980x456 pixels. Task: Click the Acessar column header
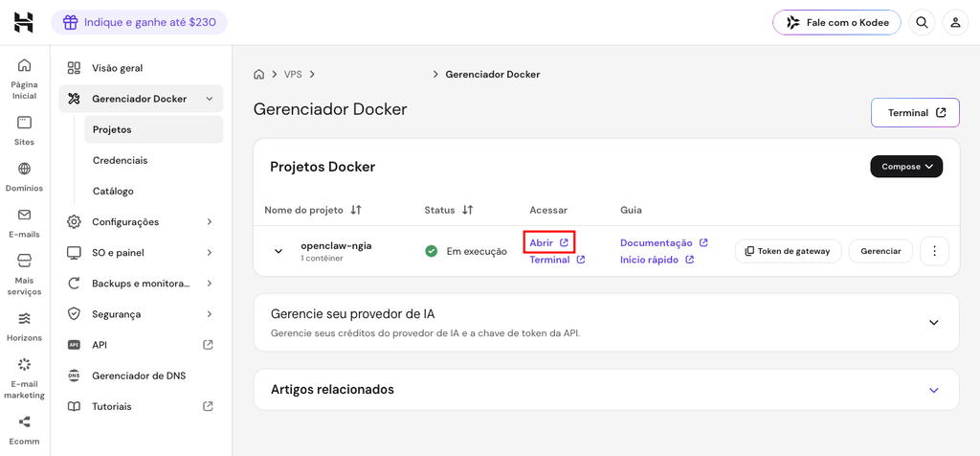[x=548, y=210]
